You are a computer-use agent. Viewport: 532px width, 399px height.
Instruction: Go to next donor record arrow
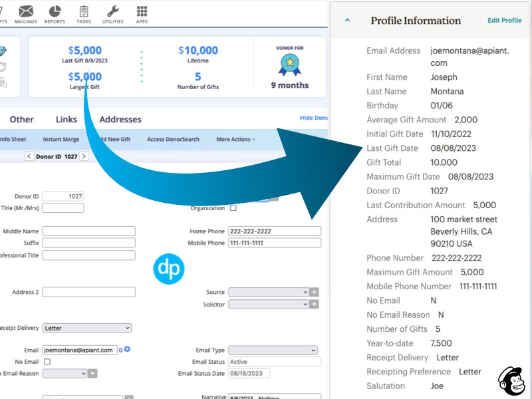tap(84, 156)
